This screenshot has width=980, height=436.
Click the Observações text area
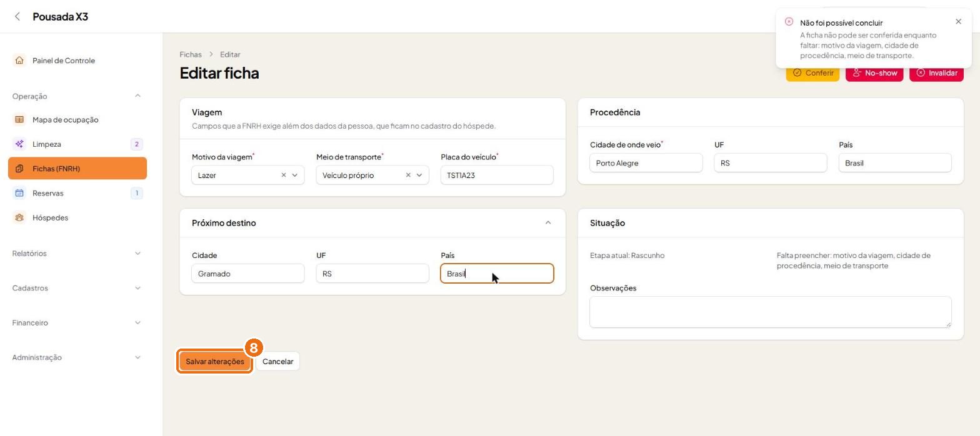[771, 312]
